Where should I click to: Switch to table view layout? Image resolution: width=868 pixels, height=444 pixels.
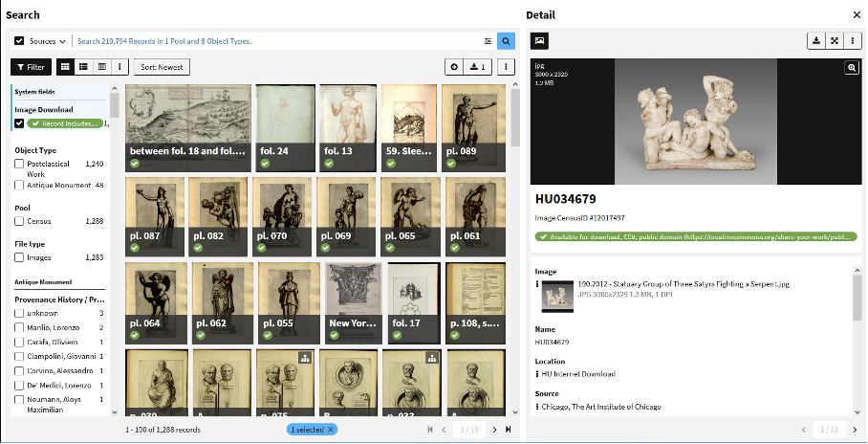(102, 67)
